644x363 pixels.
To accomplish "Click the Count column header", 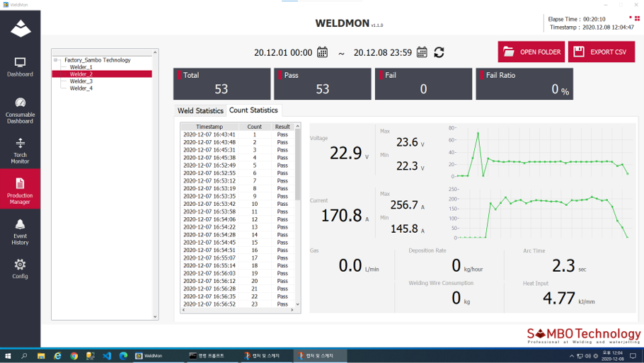I will 255,127.
